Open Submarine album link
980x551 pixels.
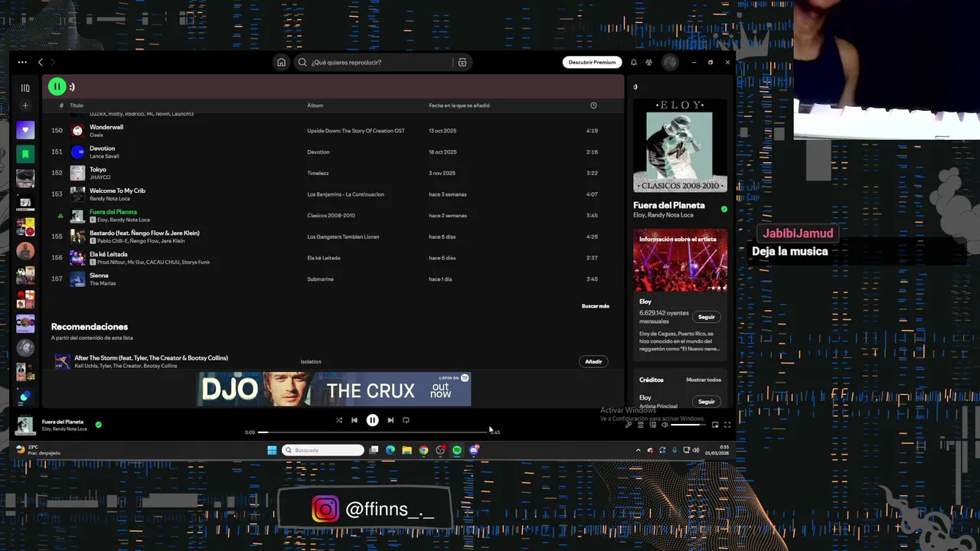[x=320, y=279]
